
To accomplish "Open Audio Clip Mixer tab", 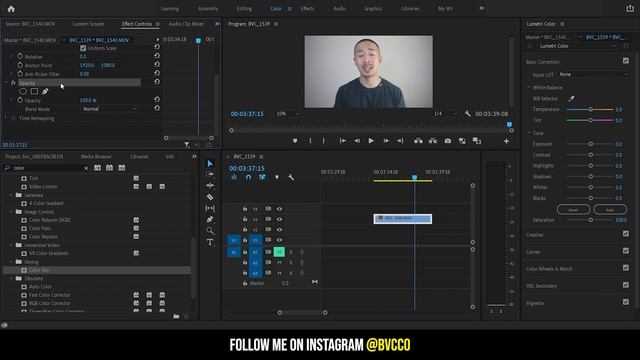I will [186, 24].
